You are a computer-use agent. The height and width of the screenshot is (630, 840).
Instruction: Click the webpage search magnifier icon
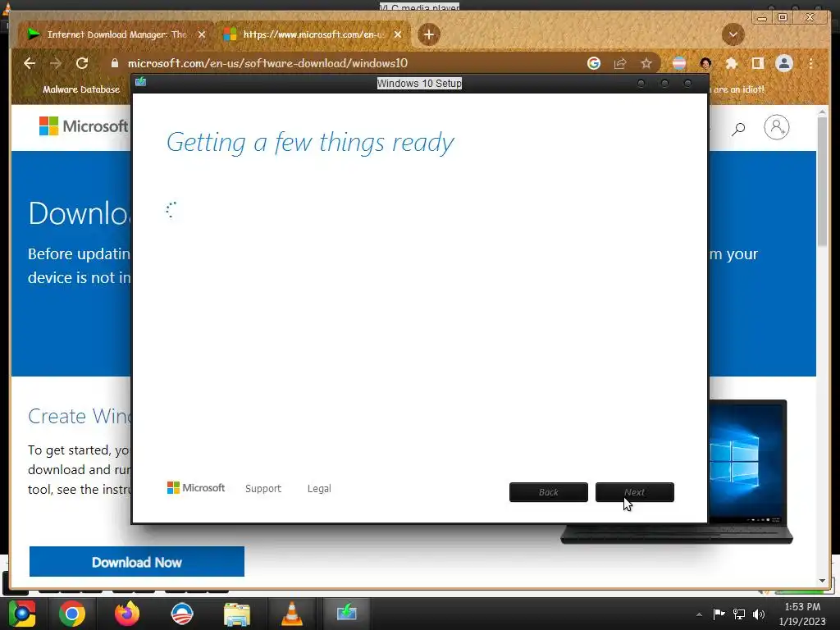[738, 129]
